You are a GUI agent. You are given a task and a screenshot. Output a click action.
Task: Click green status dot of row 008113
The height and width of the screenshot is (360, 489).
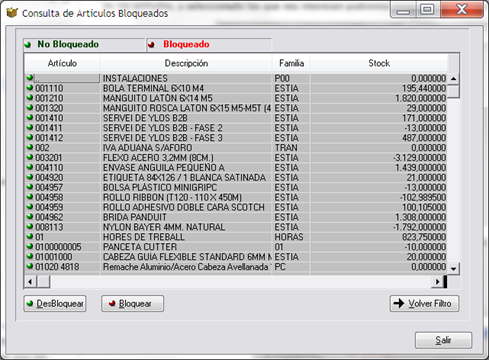30,227
